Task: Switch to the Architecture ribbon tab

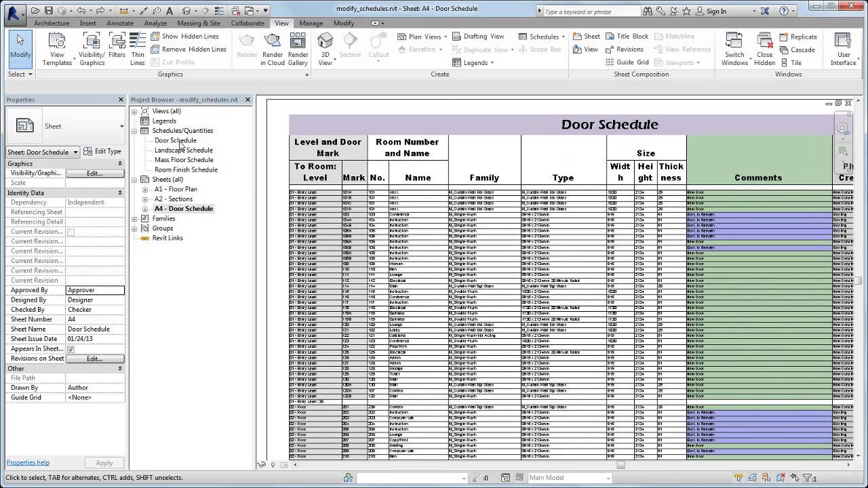Action: [52, 23]
